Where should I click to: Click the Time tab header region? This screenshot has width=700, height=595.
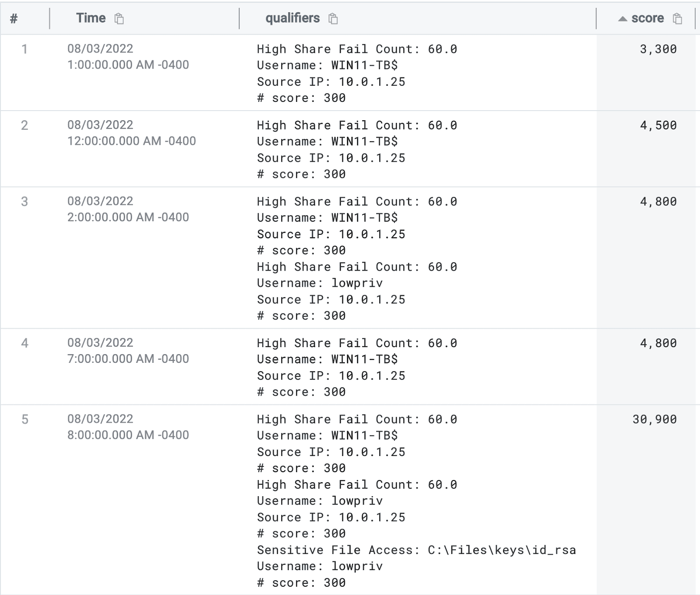pyautogui.click(x=91, y=18)
